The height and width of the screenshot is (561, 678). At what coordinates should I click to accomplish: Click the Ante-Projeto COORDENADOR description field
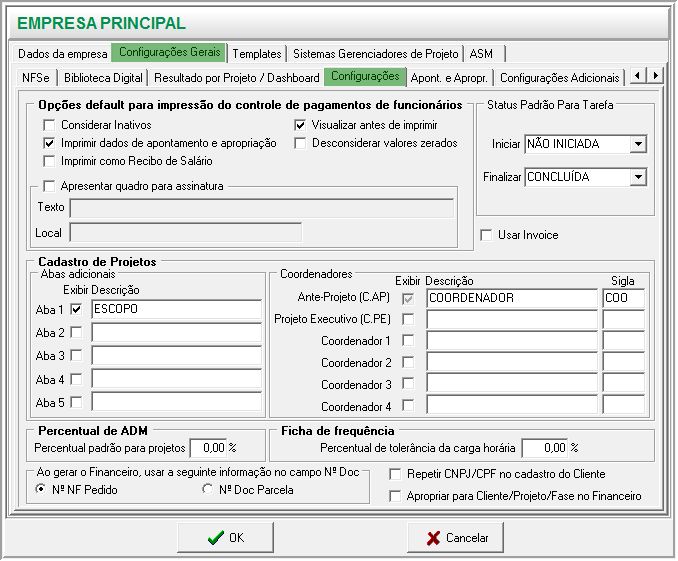(x=512, y=298)
